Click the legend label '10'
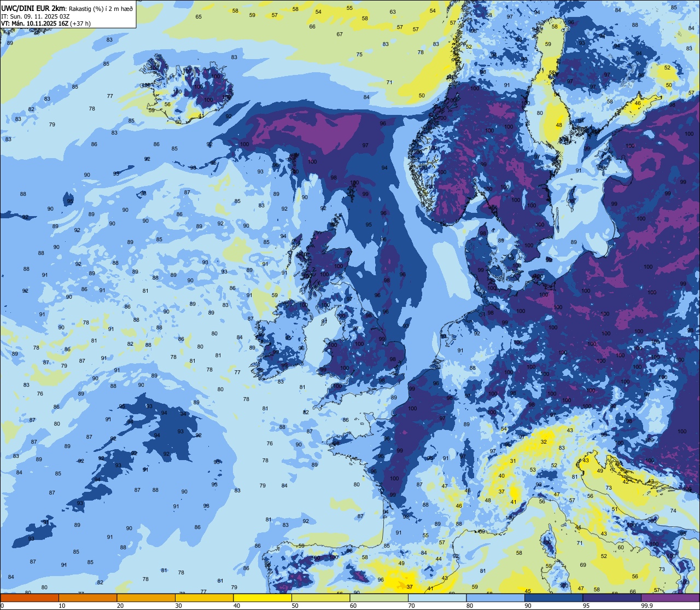Screen dimensions: 700x610 pos(62,606)
